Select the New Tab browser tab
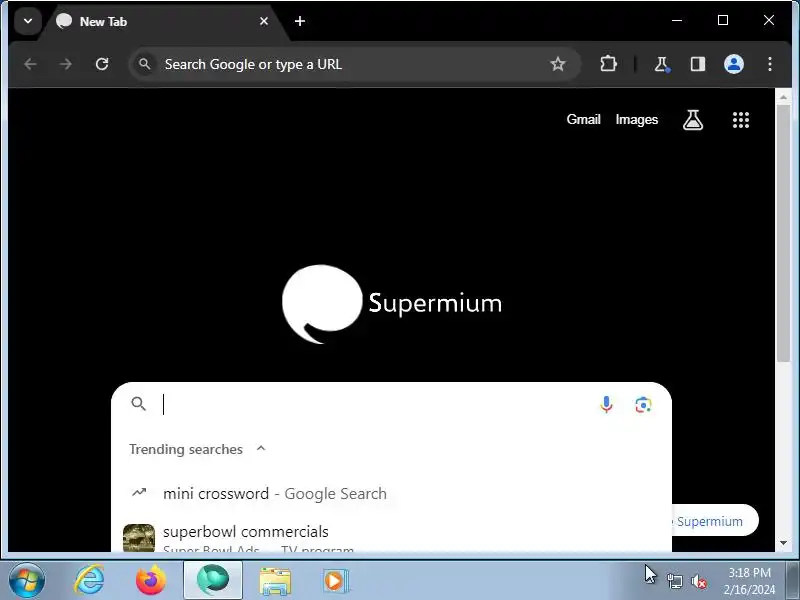The width and height of the screenshot is (800, 600). click(x=163, y=21)
